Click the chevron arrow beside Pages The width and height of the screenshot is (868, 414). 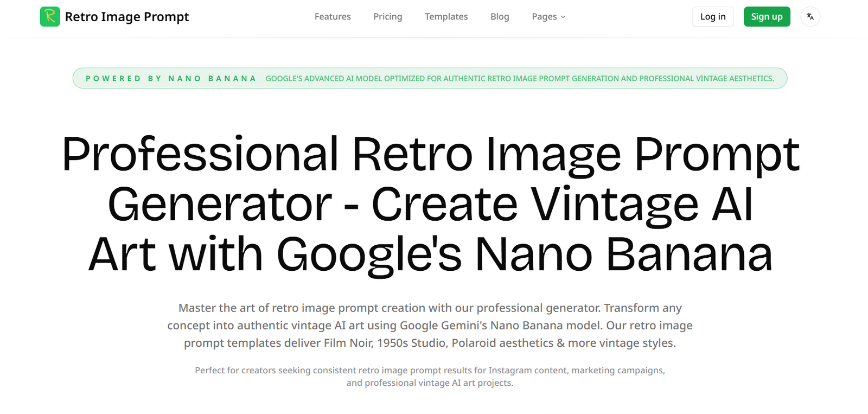(563, 17)
